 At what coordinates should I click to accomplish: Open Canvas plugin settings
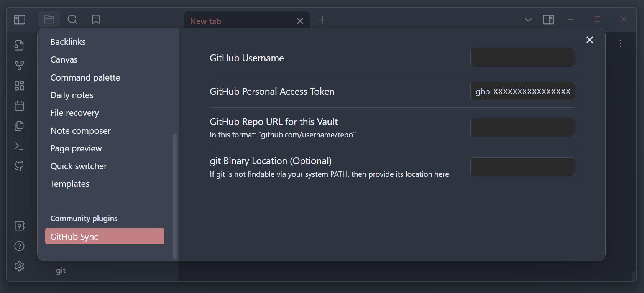64,59
